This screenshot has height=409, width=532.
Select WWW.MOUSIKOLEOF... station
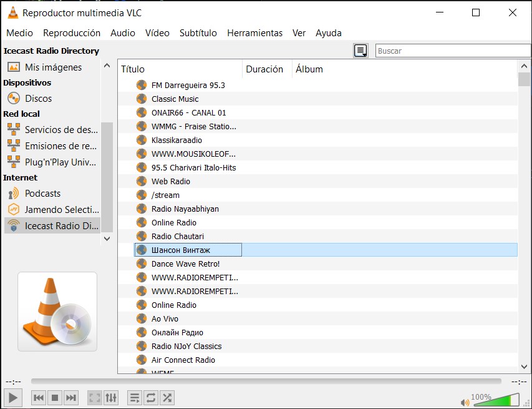317,154
